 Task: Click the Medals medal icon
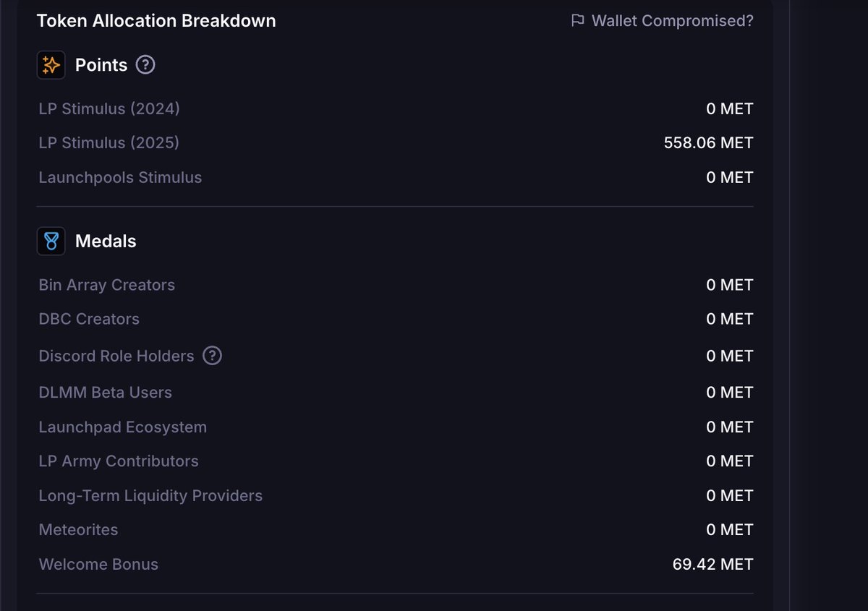(x=51, y=241)
